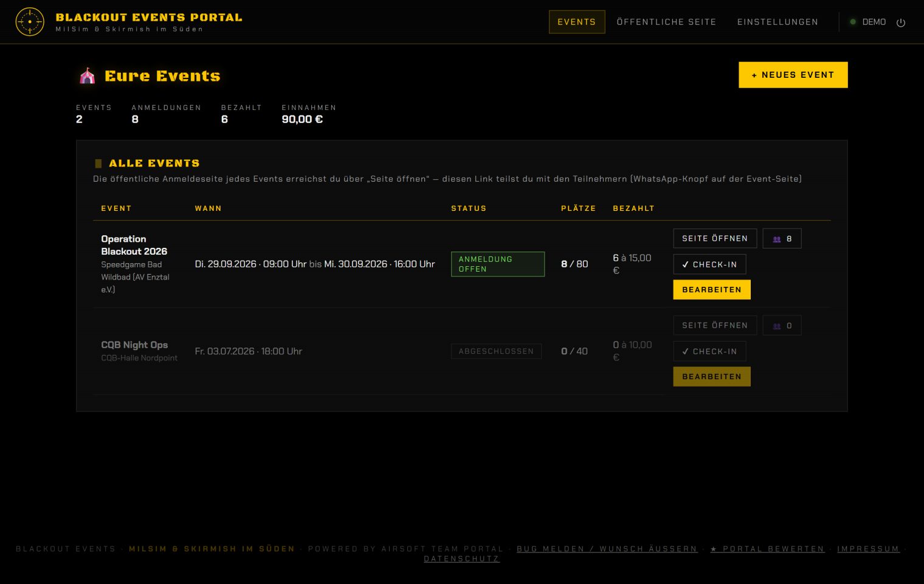Open Einstellungen in the top navigation
The height and width of the screenshot is (584, 924).
pos(777,22)
